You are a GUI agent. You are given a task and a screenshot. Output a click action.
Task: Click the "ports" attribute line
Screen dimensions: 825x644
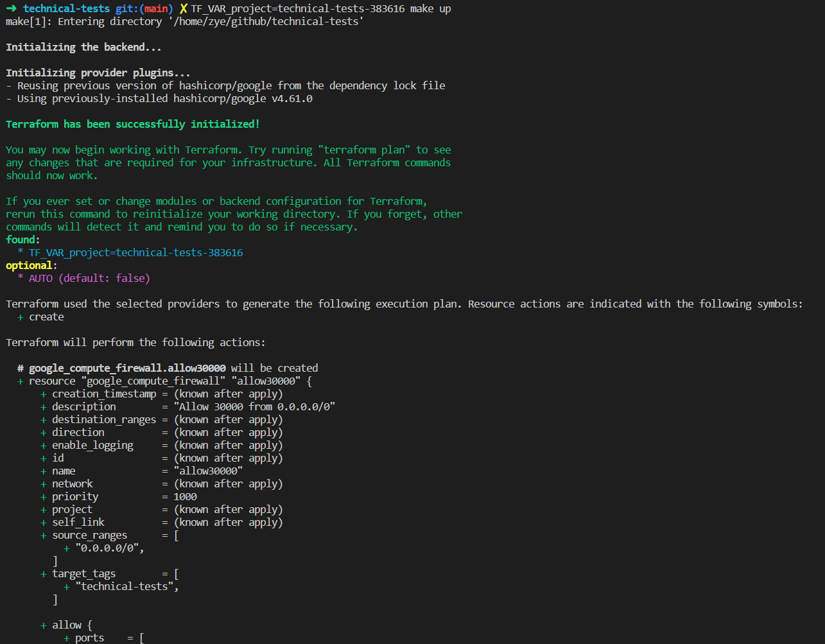pos(104,638)
